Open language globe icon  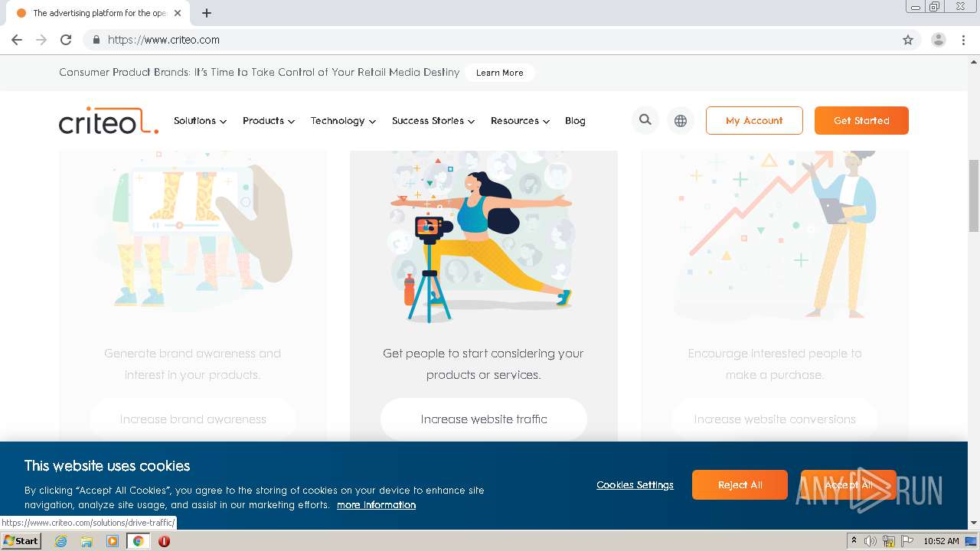click(x=681, y=120)
